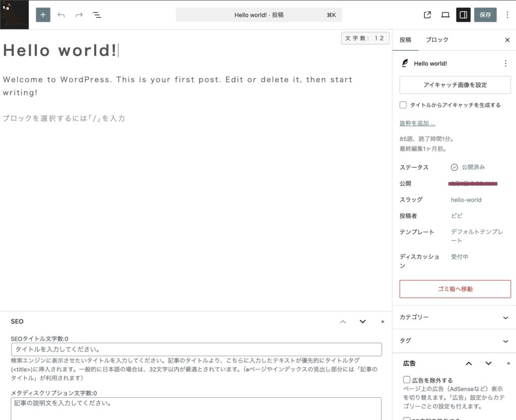The height and width of the screenshot is (420, 516).
Task: Click the block inserter plus button
Action: 43,15
